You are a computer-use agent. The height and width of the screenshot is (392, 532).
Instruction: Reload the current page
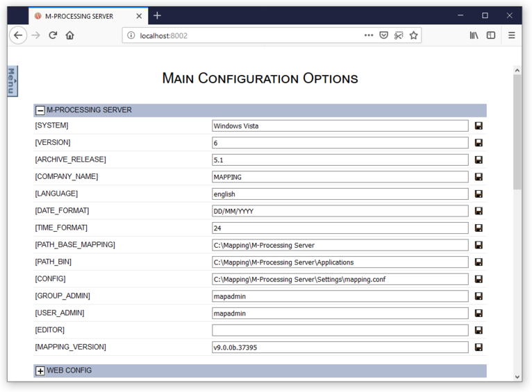click(53, 35)
